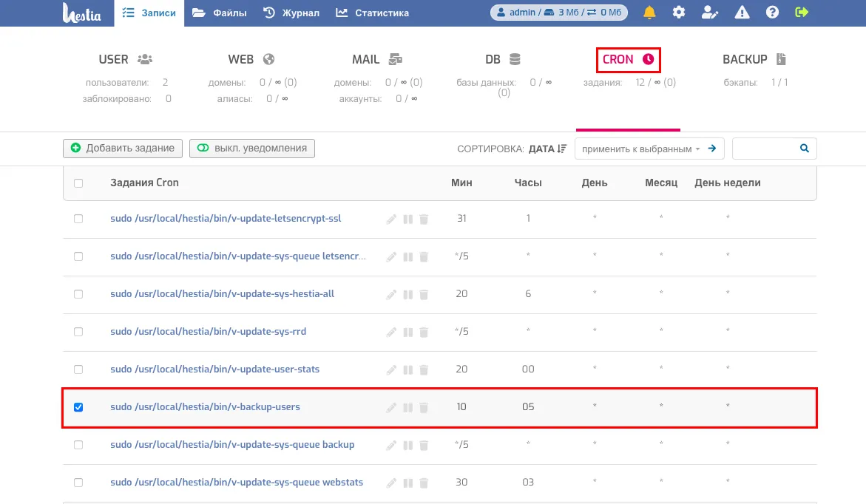Open the 'применить к выбранным' dropdown
The width and height of the screenshot is (866, 504).
click(640, 149)
